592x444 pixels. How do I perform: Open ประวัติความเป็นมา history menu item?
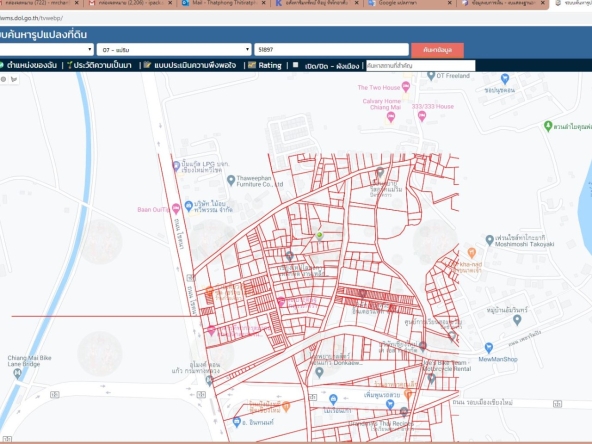click(102, 65)
